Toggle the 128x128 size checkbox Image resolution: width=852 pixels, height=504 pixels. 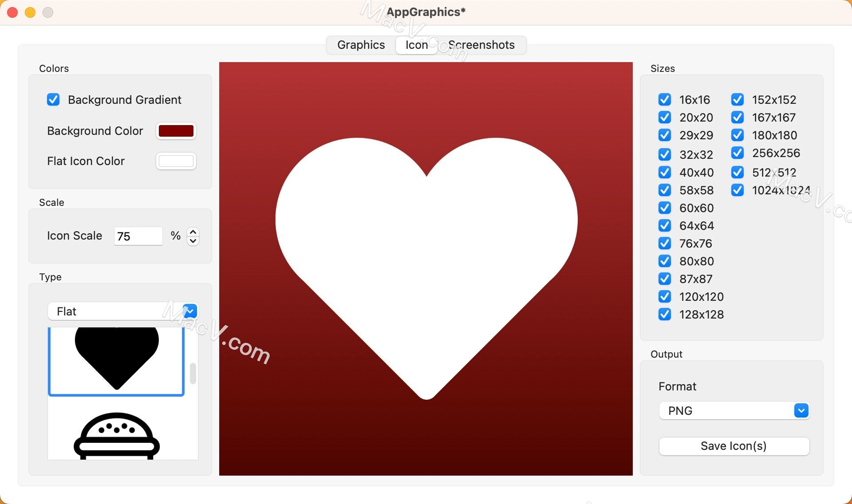(x=665, y=315)
